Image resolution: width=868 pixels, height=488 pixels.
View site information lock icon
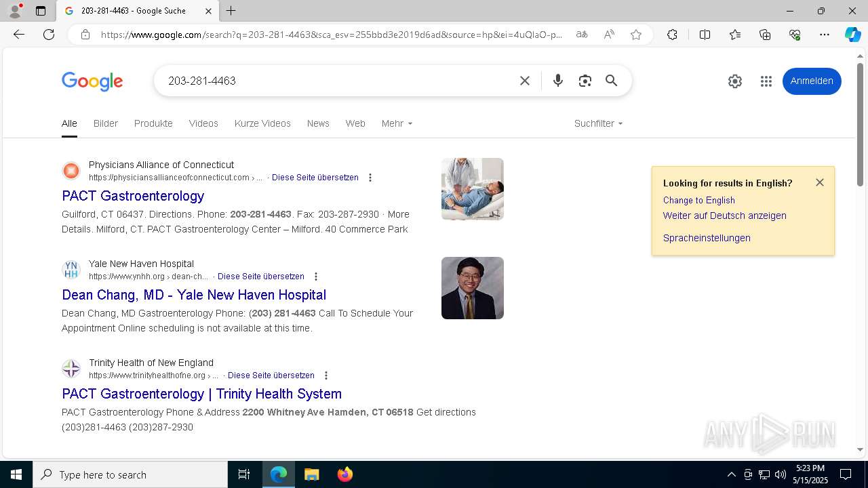tap(85, 35)
